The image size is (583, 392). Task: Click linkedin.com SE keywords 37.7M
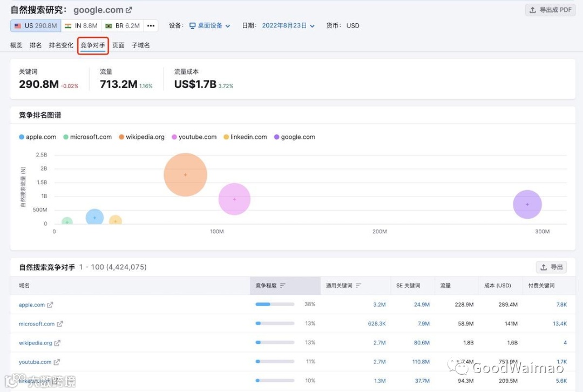[422, 381]
